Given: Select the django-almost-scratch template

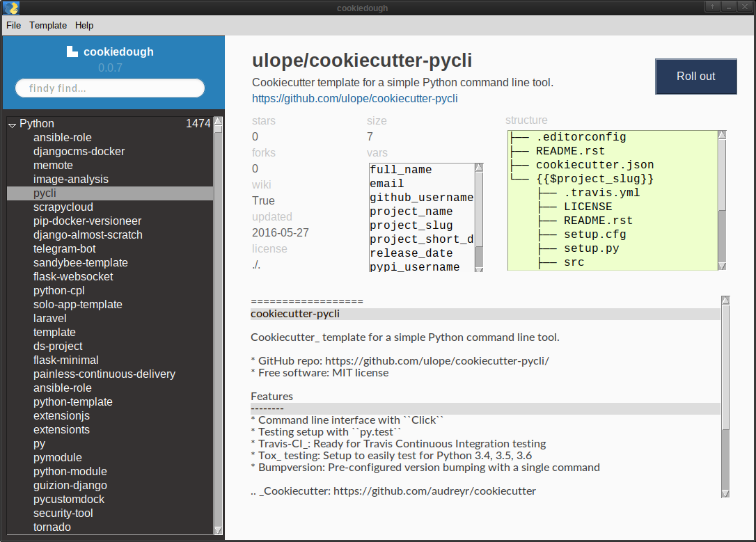Looking at the screenshot, I should 88,235.
